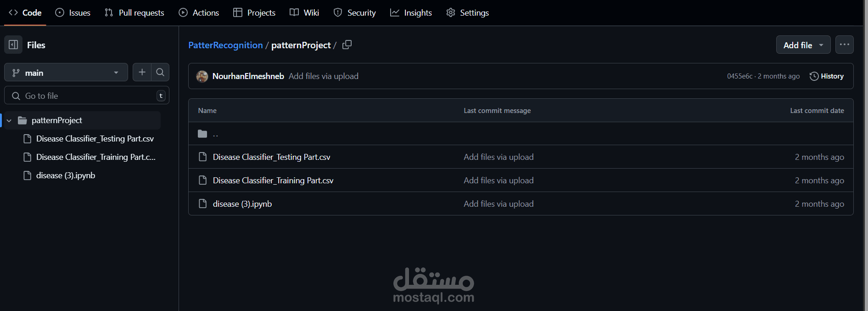Go to PatterRecognition repository root link
Image resolution: width=868 pixels, height=311 pixels.
225,45
